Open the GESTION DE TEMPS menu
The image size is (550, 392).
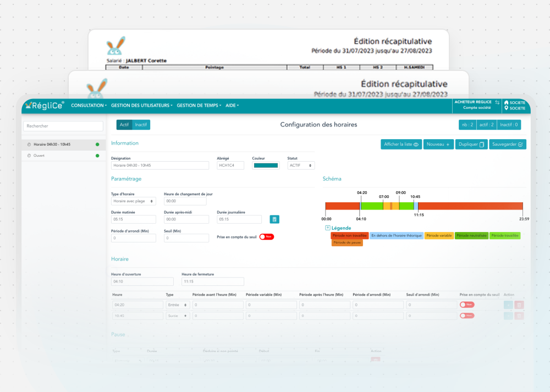click(x=199, y=105)
